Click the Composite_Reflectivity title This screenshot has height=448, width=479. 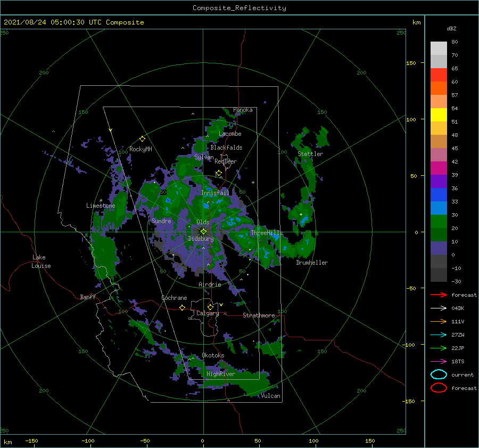click(x=240, y=8)
